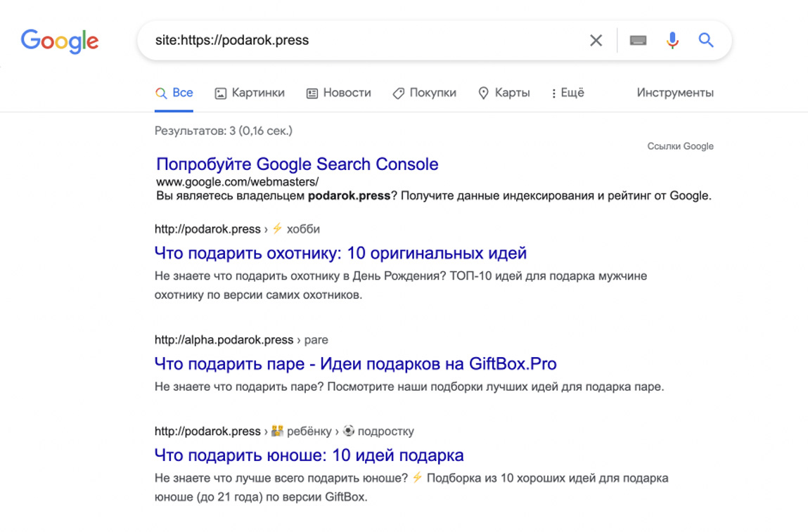Click the хобби breadcrumb of first result
Image resolution: width=808 pixels, height=532 pixels.
click(x=303, y=229)
